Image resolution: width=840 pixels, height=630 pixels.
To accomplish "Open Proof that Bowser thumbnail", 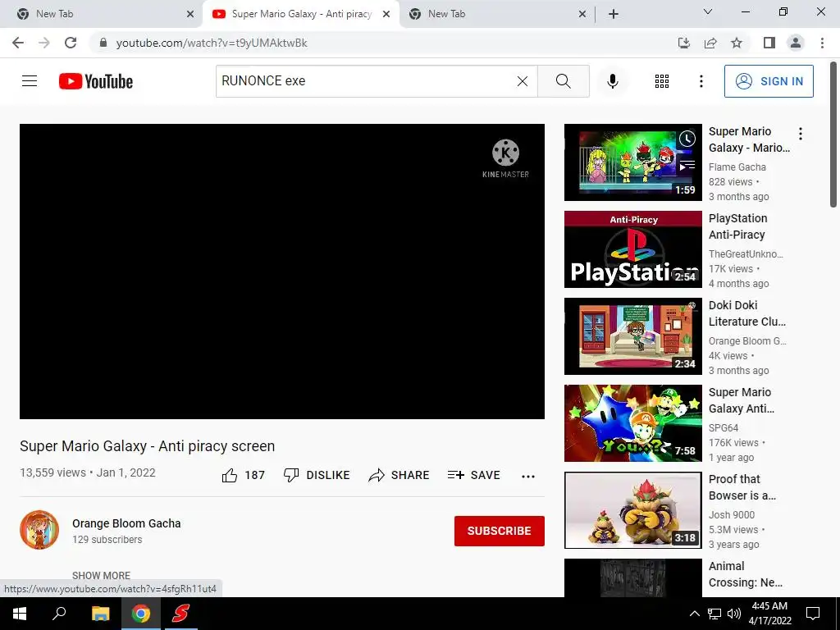I will (632, 510).
